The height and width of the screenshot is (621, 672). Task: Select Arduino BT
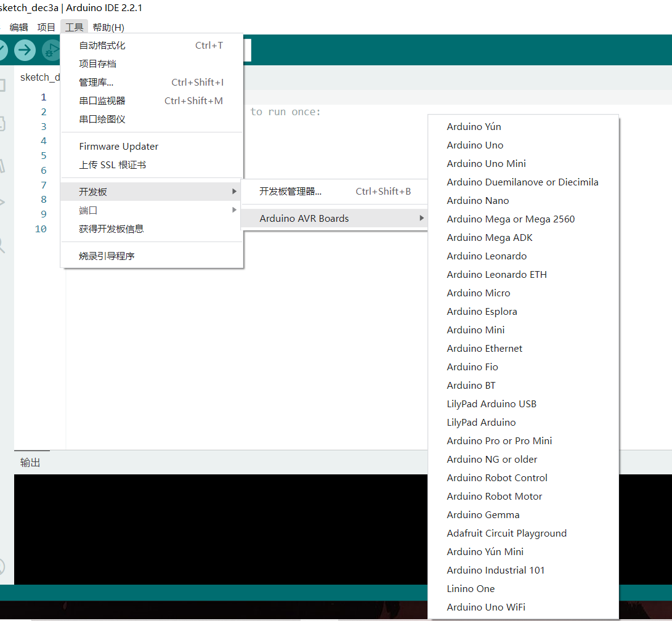click(524, 385)
